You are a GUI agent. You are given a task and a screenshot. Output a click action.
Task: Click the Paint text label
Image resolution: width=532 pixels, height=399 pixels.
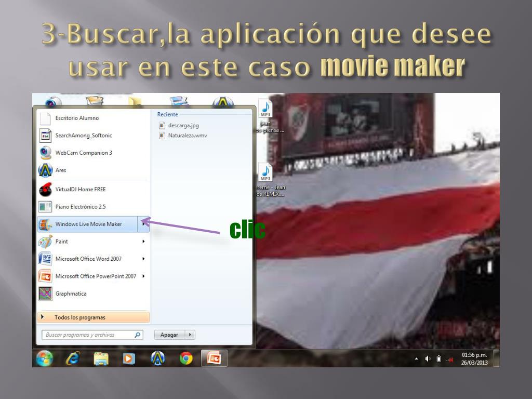click(x=62, y=242)
